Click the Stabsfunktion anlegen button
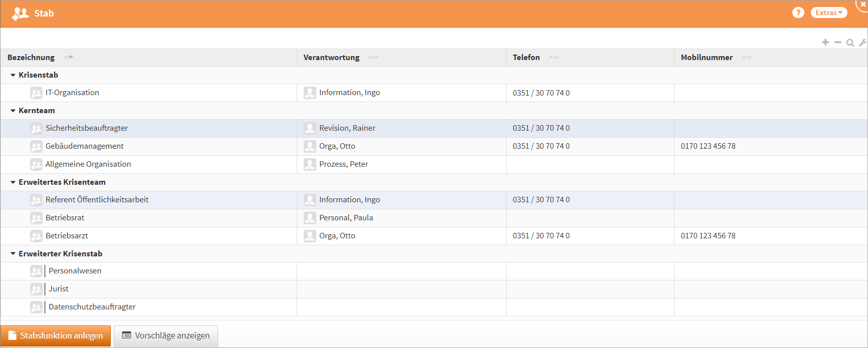This screenshot has width=868, height=348. 56,335
